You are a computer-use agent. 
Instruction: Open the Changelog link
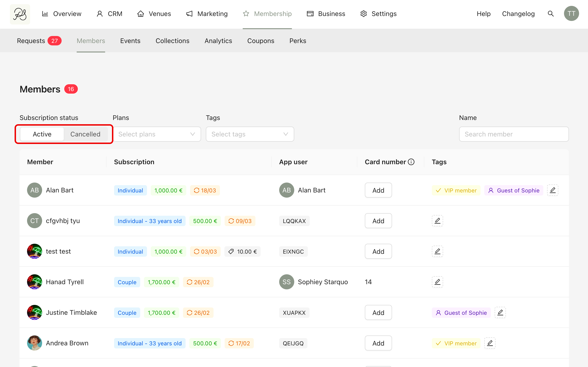tap(518, 14)
